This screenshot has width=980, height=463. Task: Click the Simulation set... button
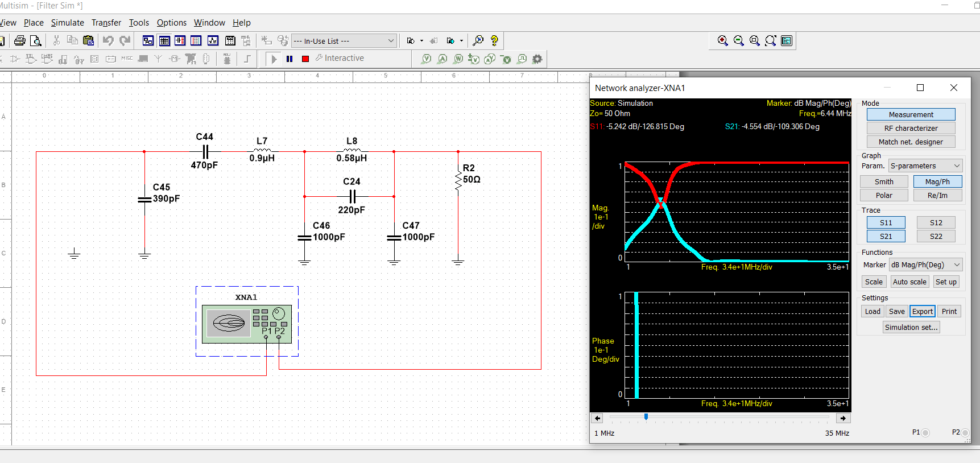click(911, 327)
